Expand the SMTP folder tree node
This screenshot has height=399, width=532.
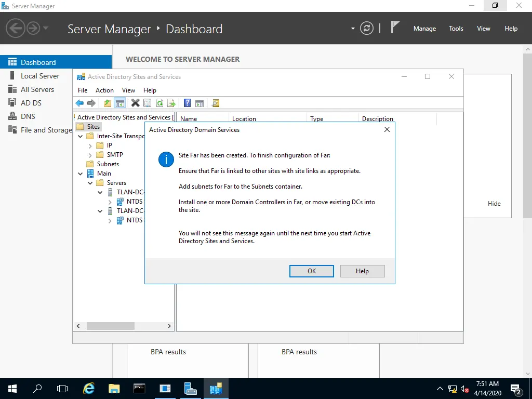(x=90, y=155)
